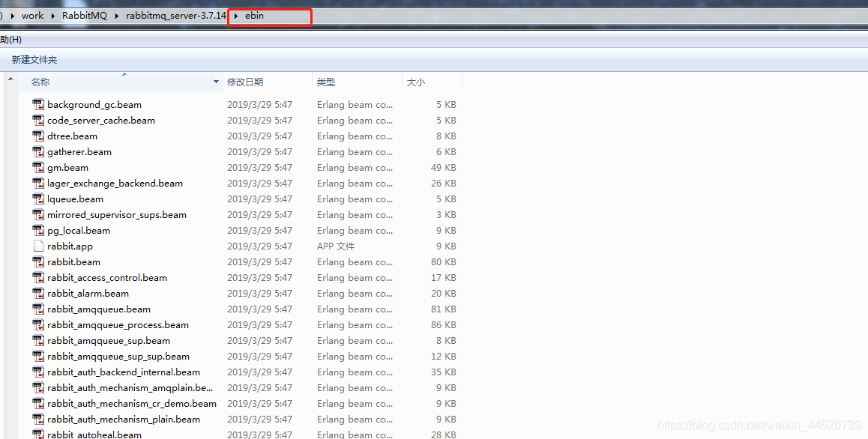
Task: Navigate to the work breadcrumb folder
Action: [32, 16]
